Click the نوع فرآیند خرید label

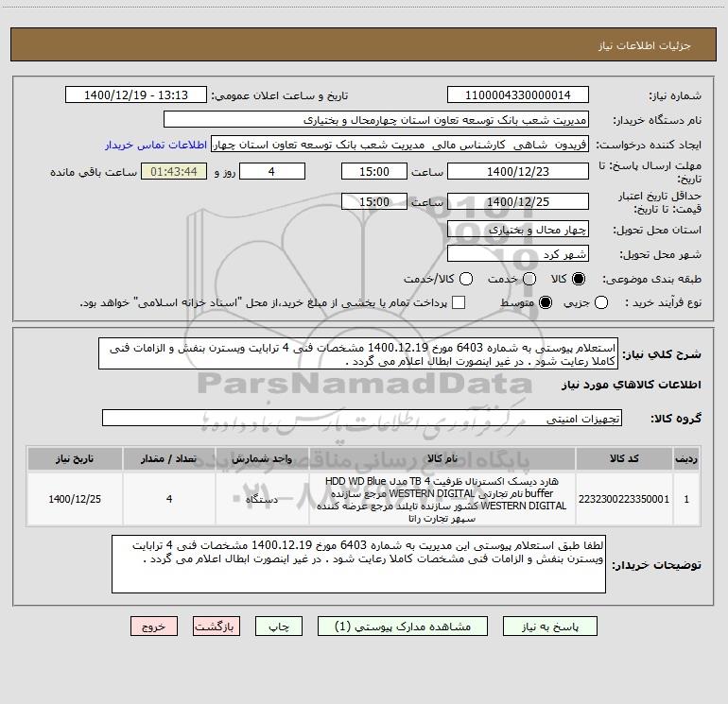pyautogui.click(x=663, y=302)
